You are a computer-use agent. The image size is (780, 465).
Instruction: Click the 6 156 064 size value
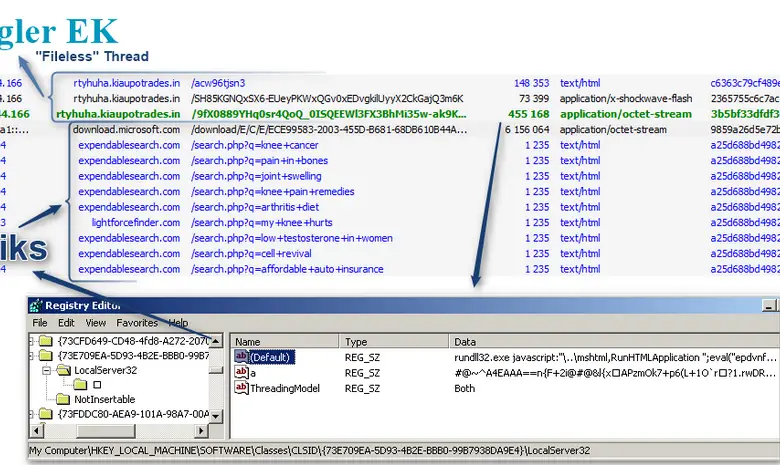click(x=527, y=129)
